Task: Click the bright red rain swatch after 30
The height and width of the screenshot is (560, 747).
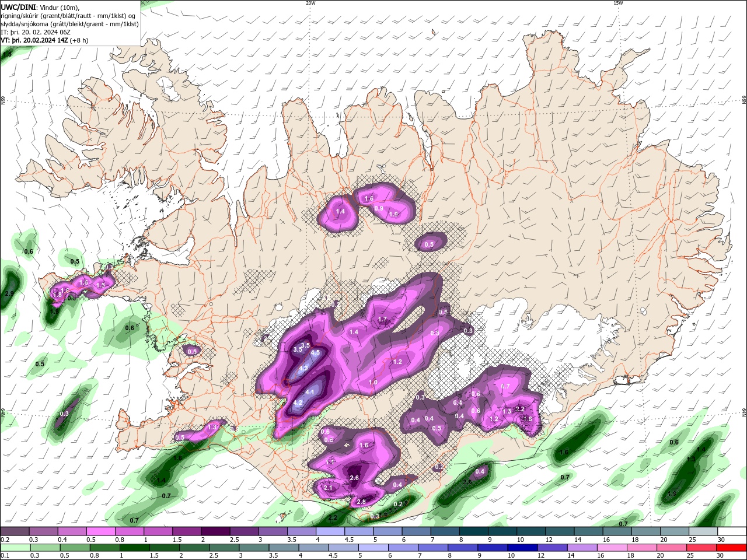Action: click(x=732, y=548)
